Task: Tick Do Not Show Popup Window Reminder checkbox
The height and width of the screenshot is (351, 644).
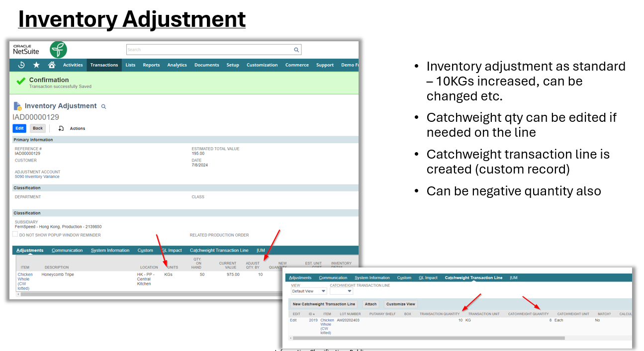Action: pyautogui.click(x=15, y=234)
